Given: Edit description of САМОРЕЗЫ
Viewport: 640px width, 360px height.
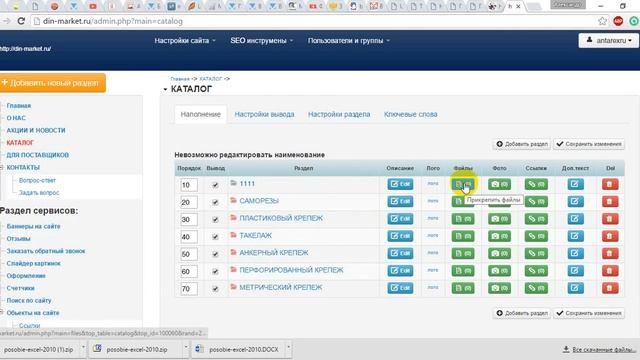Looking at the screenshot, I should (x=400, y=201).
